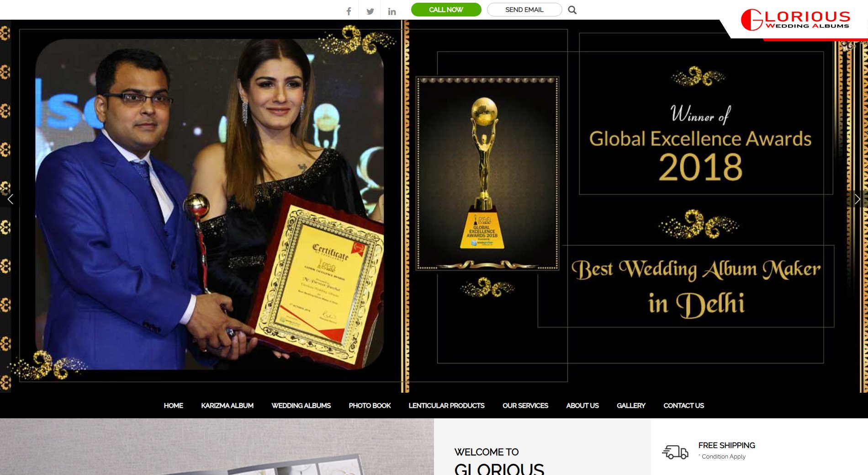Open the Gallery page
Viewport: 868px width, 475px height.
click(x=631, y=406)
